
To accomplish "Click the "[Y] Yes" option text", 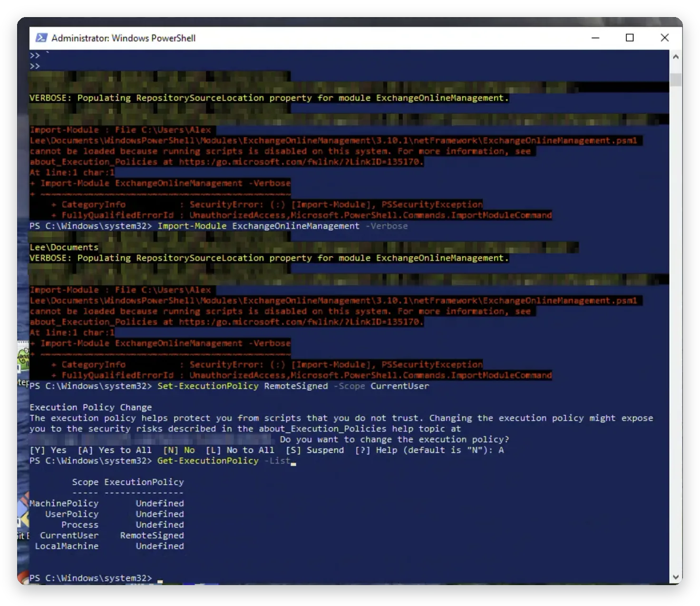I will tap(48, 450).
